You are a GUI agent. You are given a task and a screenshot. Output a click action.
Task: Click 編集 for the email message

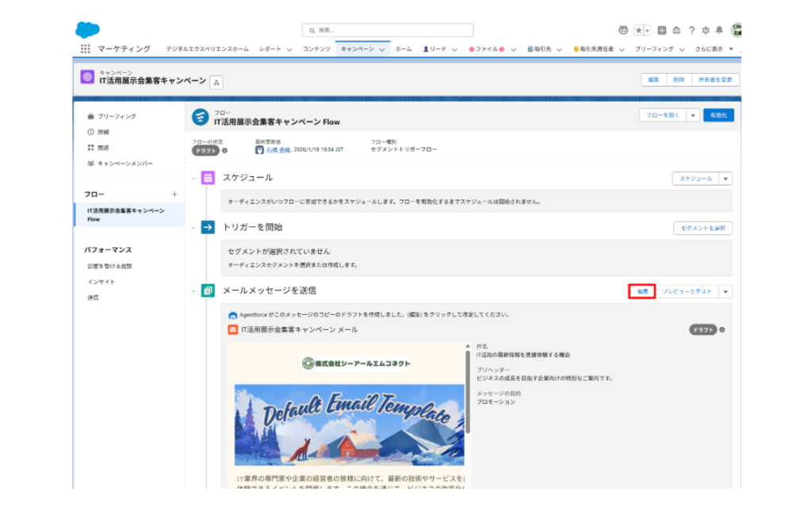(x=642, y=291)
